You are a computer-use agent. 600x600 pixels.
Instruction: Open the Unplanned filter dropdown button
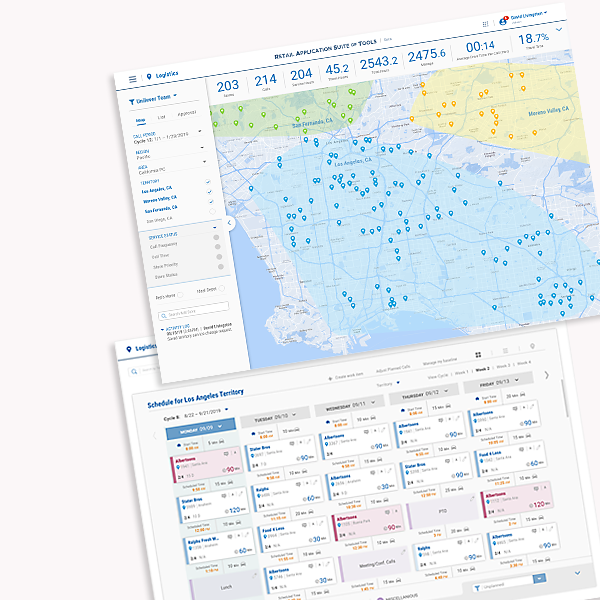[540, 579]
